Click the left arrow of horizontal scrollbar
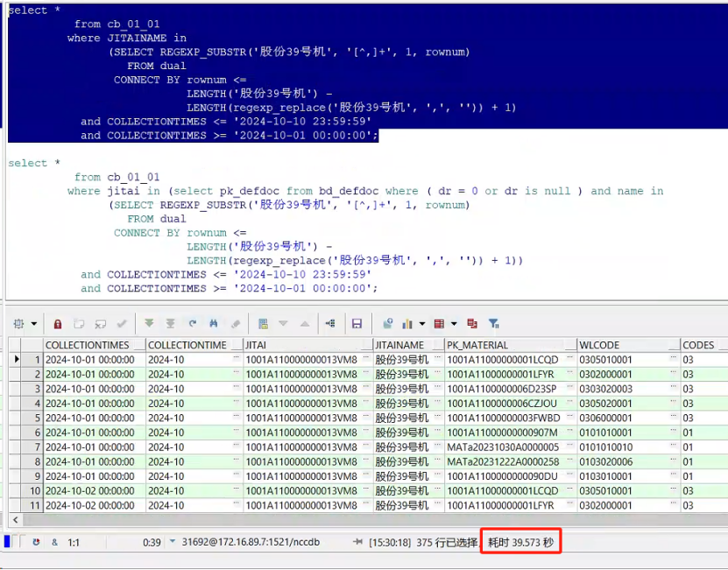 tap(15, 520)
